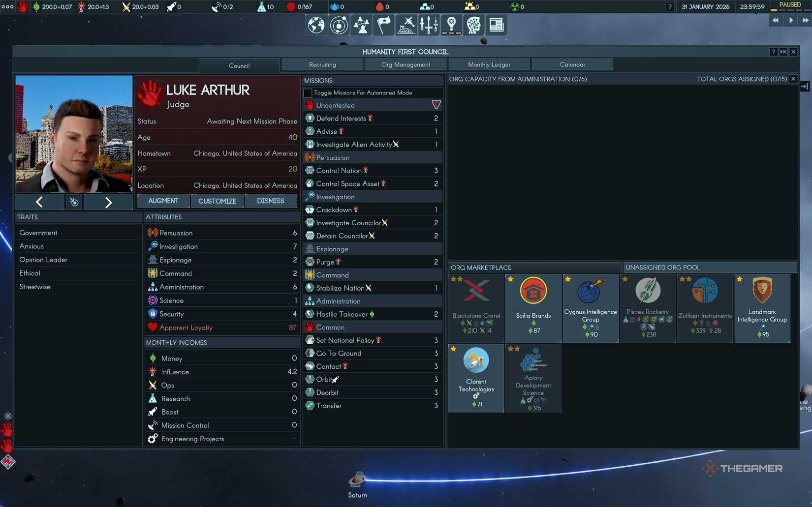Click the council network icon in toolbar
Screen dimensions: 812x507
[361, 25]
